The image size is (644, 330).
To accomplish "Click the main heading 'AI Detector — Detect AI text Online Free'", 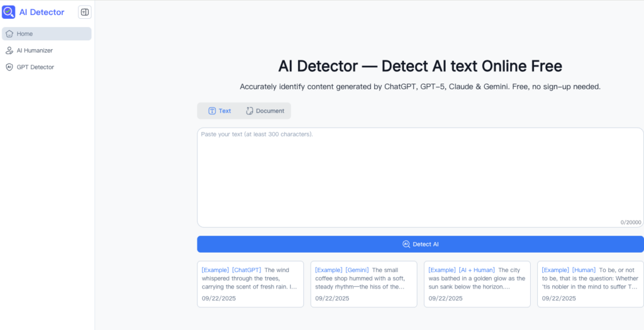I will pyautogui.click(x=420, y=66).
